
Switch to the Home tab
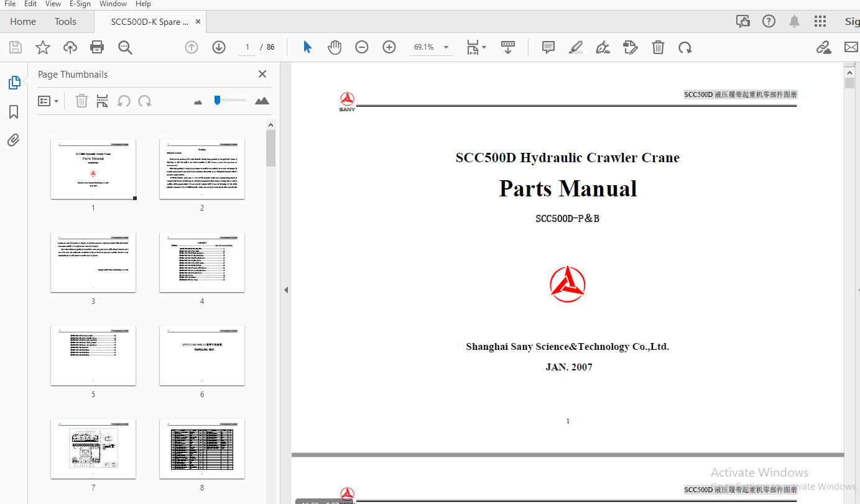[x=23, y=22]
